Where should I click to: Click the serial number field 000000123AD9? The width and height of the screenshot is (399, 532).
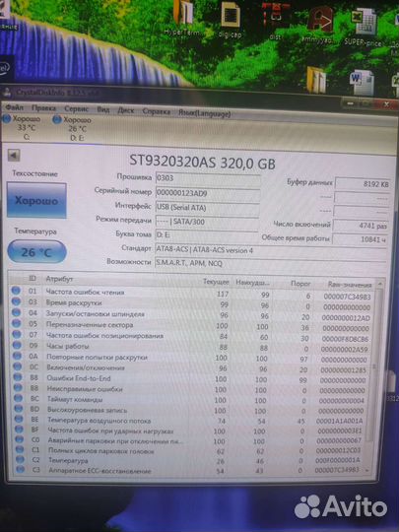pyautogui.click(x=207, y=193)
